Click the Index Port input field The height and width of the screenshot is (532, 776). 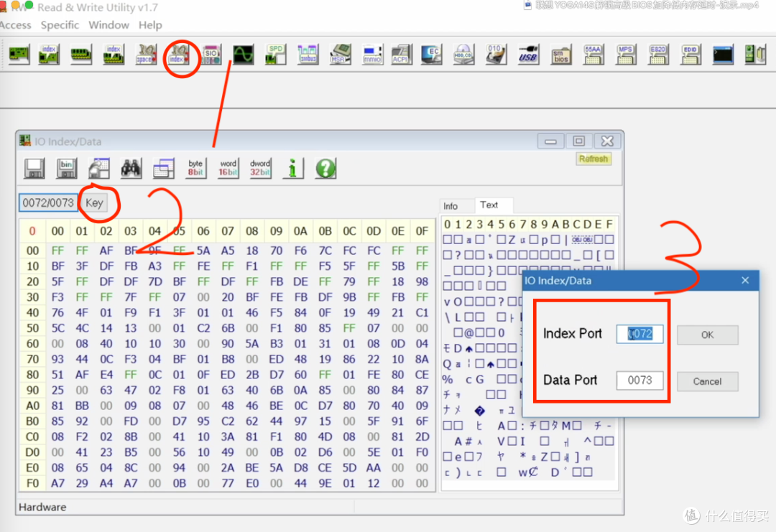pyautogui.click(x=640, y=334)
